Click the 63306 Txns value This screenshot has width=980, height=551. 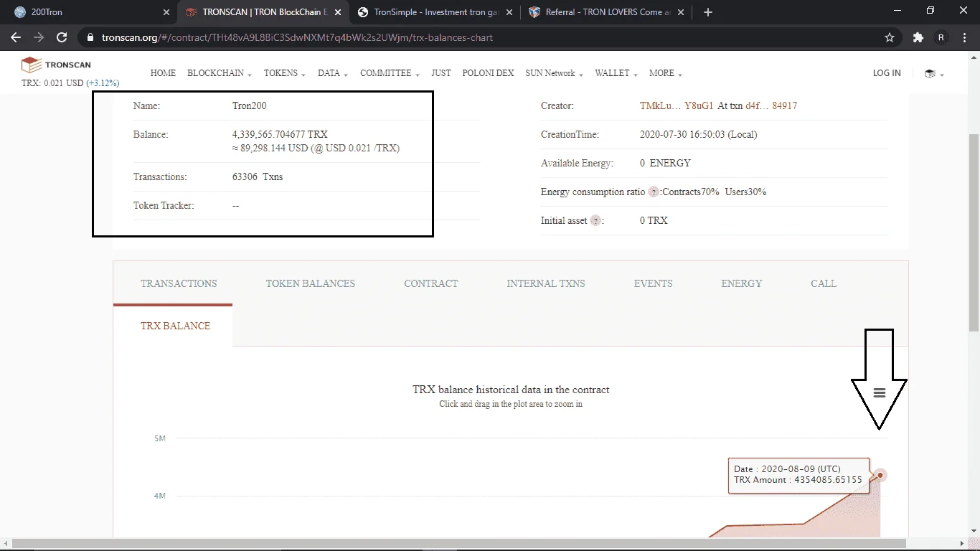tap(258, 177)
